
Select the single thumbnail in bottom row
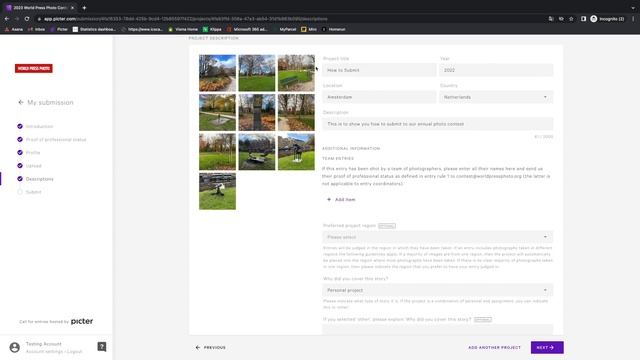coord(218,191)
